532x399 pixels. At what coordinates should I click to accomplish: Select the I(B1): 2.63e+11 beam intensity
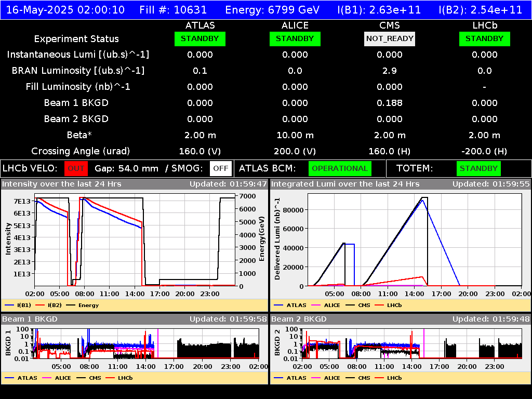[x=379, y=10]
